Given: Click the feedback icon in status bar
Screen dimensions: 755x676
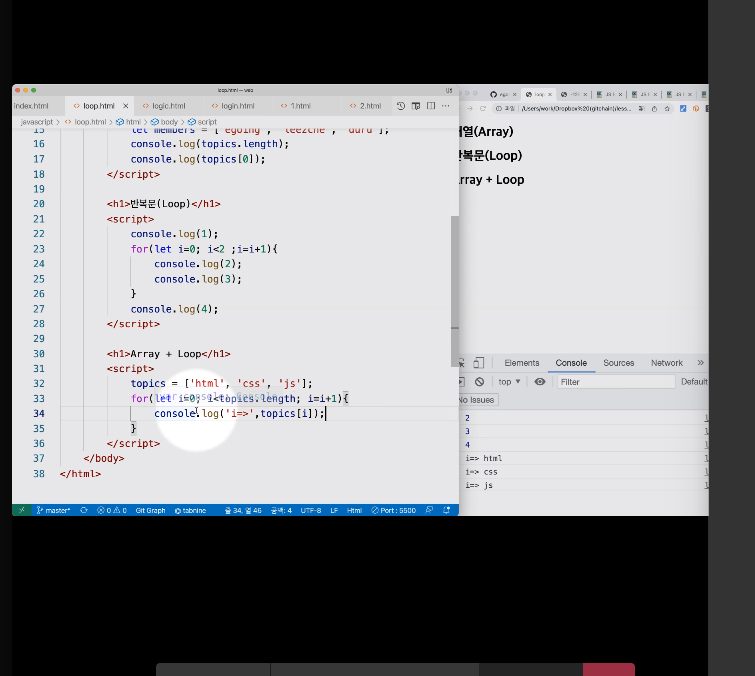Looking at the screenshot, I should pyautogui.click(x=429, y=510).
